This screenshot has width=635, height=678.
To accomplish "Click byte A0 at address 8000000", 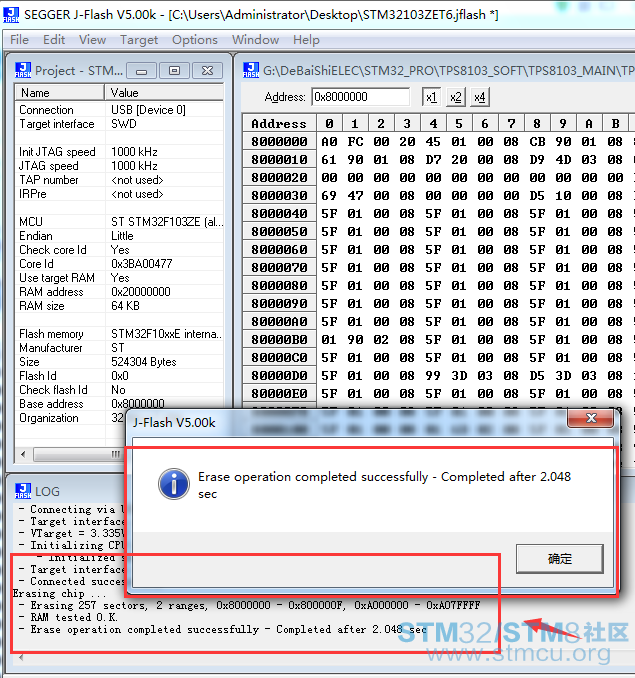I will 329,141.
